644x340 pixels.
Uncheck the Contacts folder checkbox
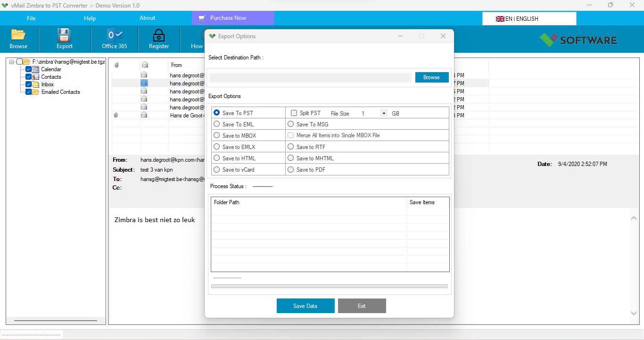coord(29,77)
